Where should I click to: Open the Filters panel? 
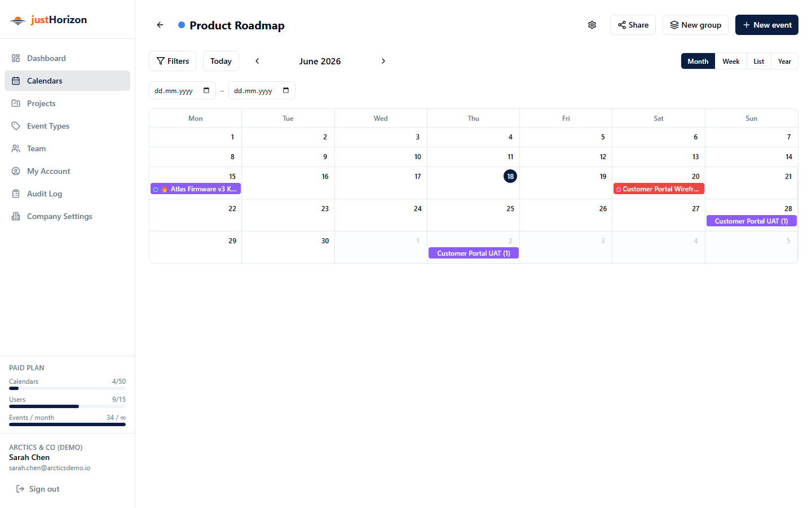(x=173, y=61)
